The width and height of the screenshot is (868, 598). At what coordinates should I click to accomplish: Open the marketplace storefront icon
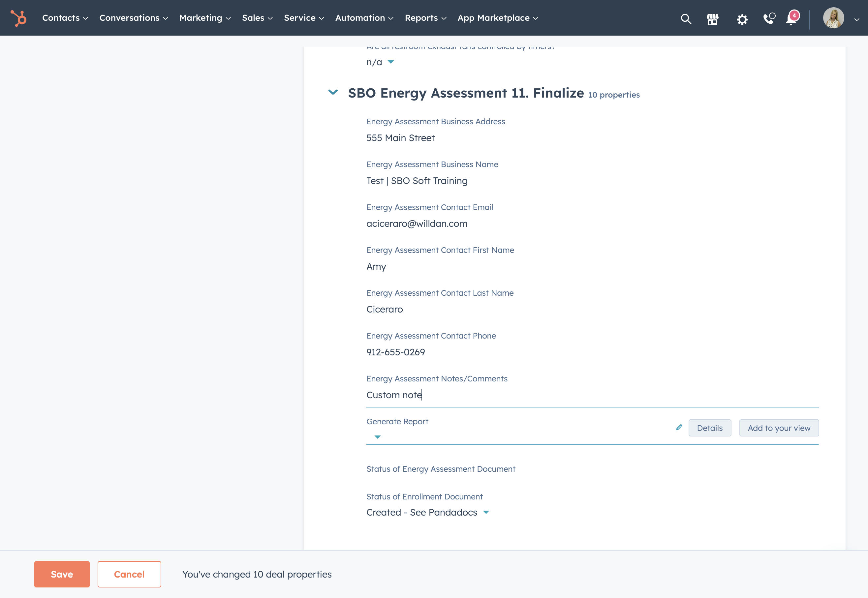pyautogui.click(x=712, y=19)
